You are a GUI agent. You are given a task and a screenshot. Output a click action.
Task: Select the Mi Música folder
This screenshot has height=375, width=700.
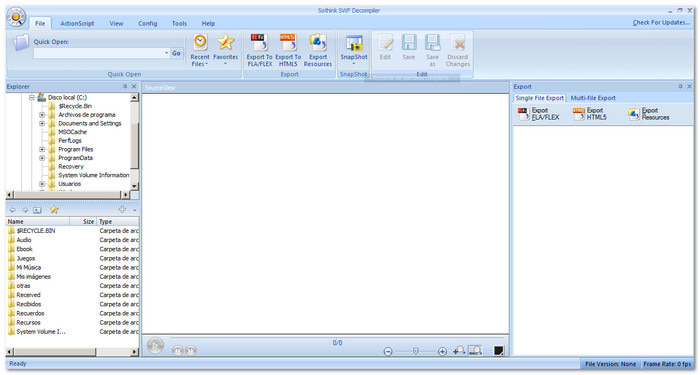29,267
